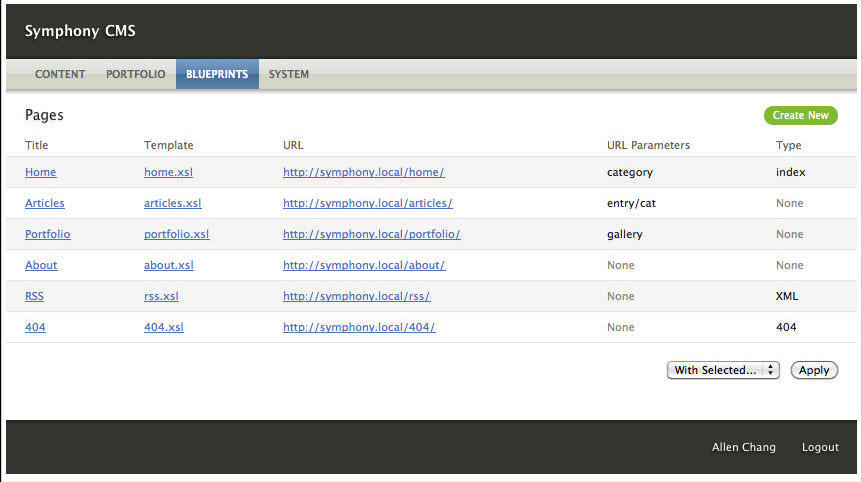The image size is (862, 482).
Task: Open the rss.xsl template link
Action: click(161, 296)
